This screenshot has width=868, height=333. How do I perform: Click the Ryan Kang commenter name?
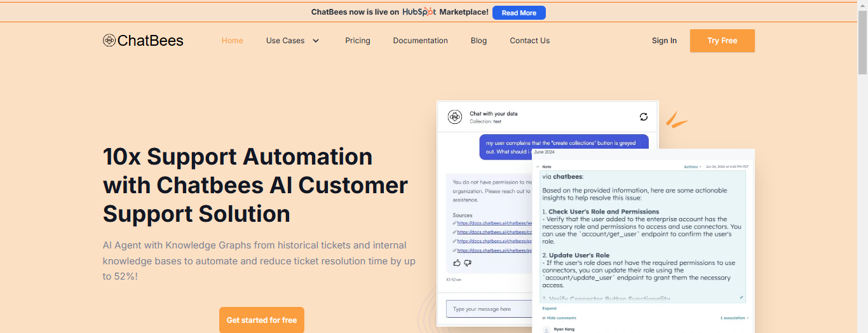click(x=563, y=329)
